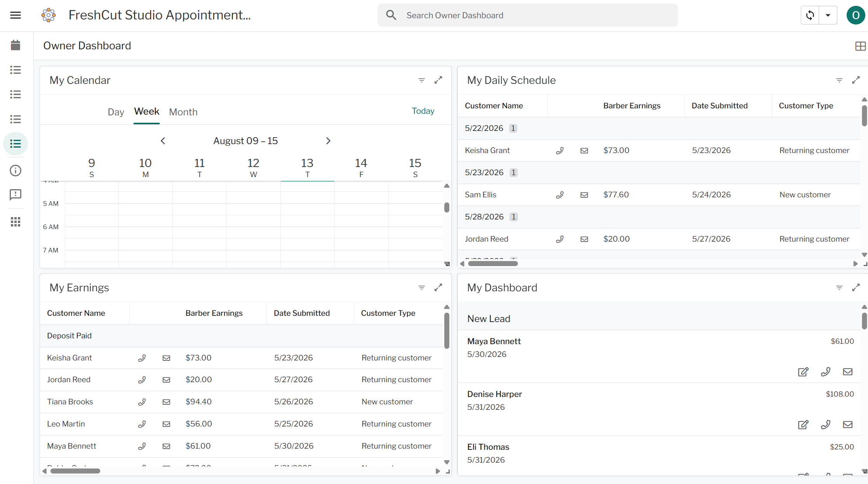Open the calendar view in sidebar
This screenshot has width=868, height=484.
click(16, 45)
